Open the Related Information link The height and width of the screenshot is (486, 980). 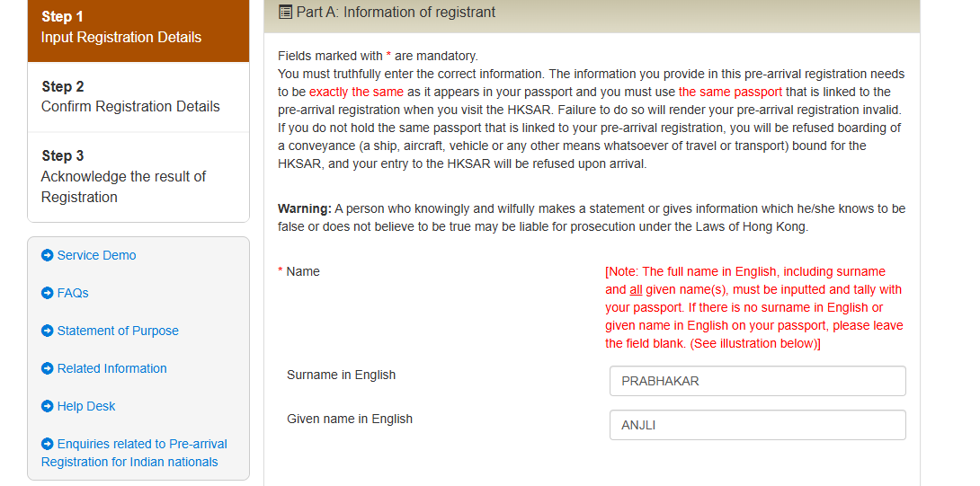111,368
